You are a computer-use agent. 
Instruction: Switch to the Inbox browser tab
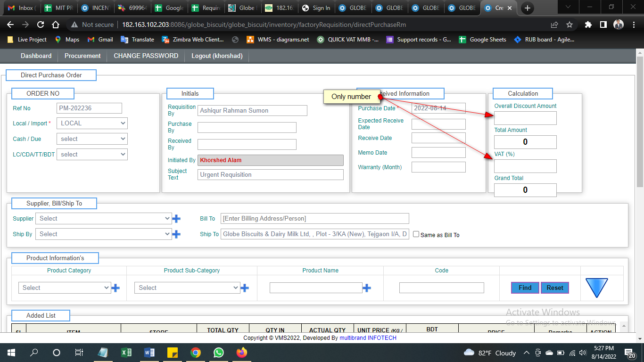coord(21,8)
